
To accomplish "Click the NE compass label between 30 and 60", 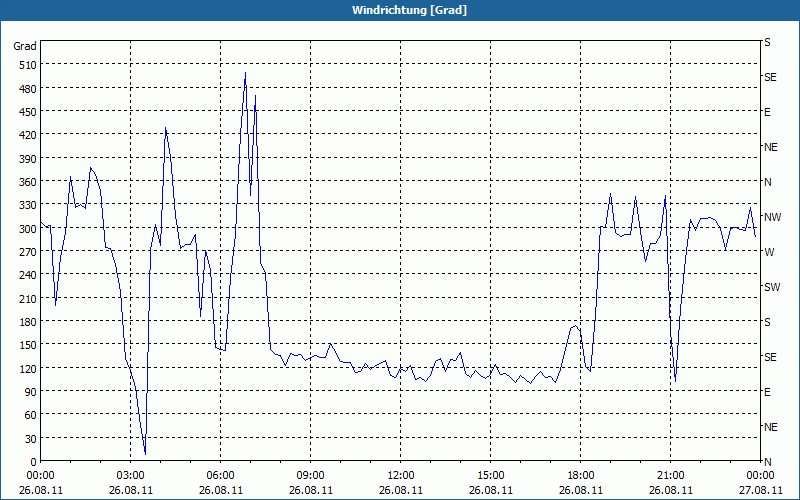I will (x=770, y=427).
